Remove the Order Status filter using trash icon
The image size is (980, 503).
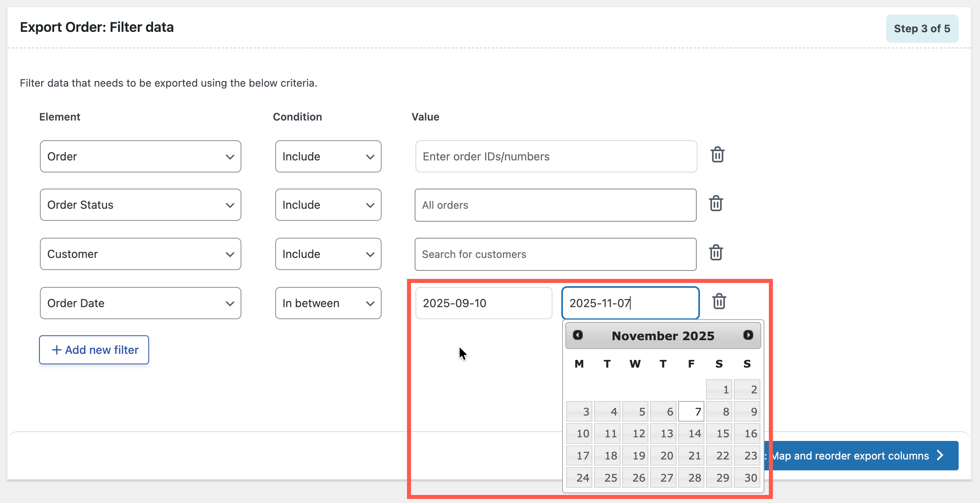tap(716, 204)
